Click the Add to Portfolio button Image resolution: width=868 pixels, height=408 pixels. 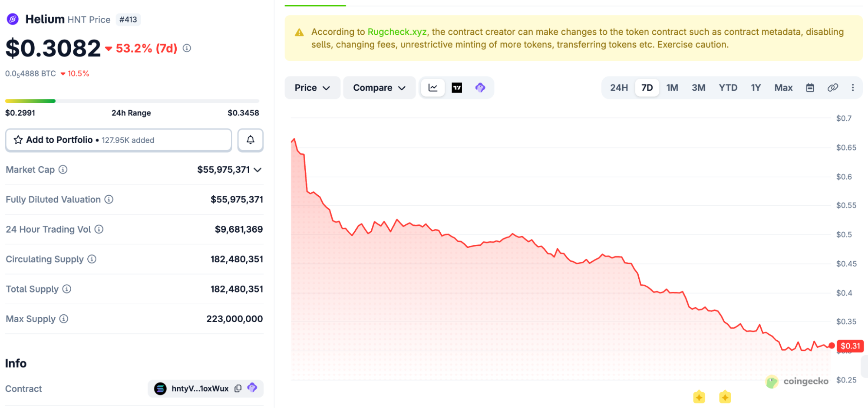(119, 140)
